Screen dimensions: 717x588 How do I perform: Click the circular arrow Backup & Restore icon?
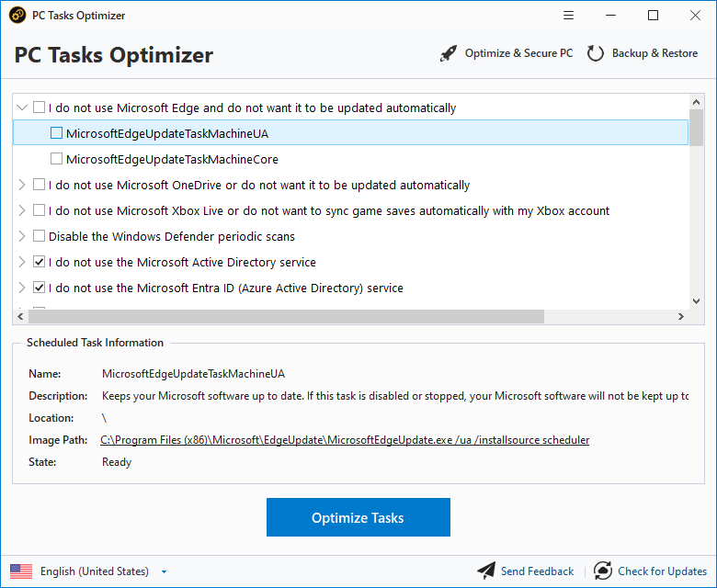tap(596, 53)
